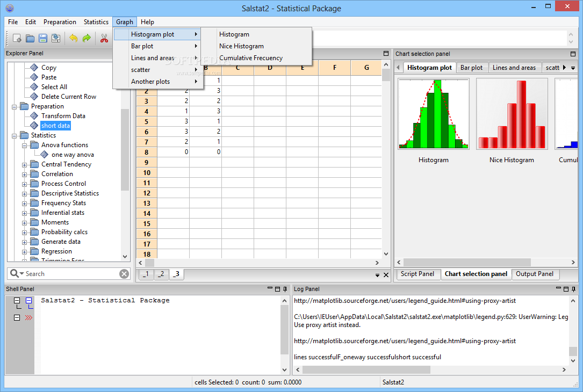Screen dimensions: 583x392
Task: Maximize the data grid panel
Action: [x=386, y=54]
